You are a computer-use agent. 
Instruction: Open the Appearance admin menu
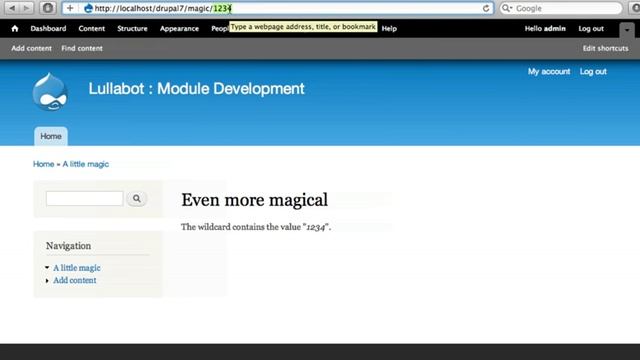(179, 29)
